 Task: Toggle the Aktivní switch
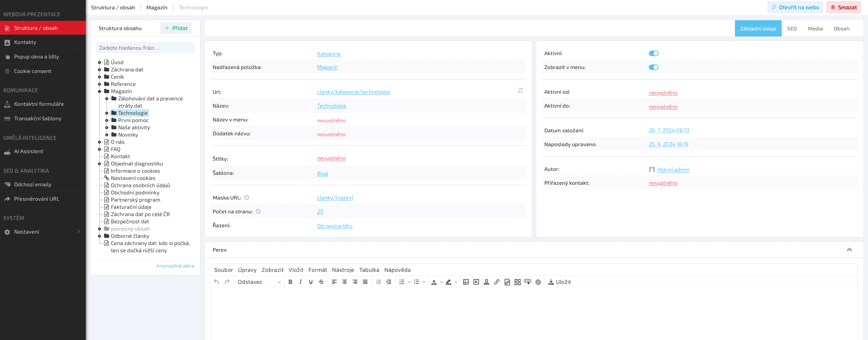tap(653, 54)
